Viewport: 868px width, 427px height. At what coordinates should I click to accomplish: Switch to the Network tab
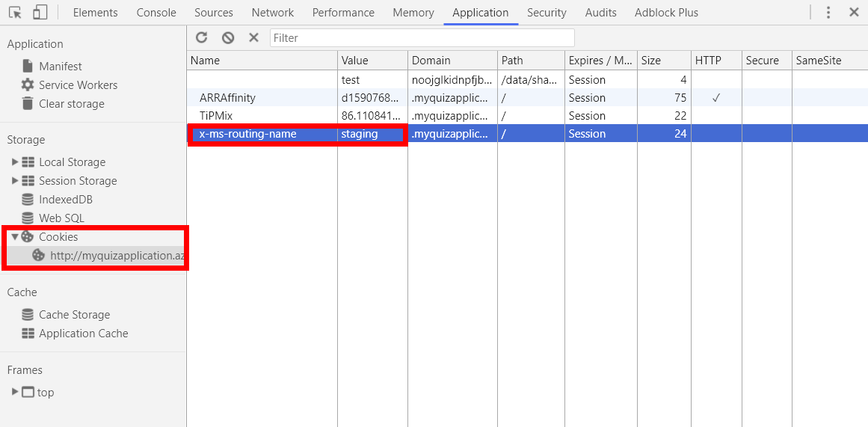pyautogui.click(x=272, y=12)
